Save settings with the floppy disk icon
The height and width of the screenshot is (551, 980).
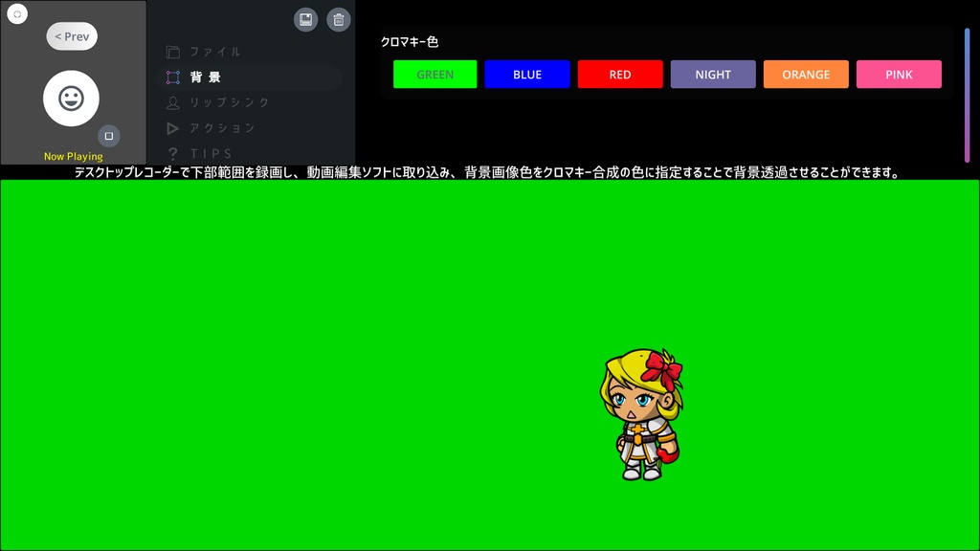pyautogui.click(x=305, y=19)
